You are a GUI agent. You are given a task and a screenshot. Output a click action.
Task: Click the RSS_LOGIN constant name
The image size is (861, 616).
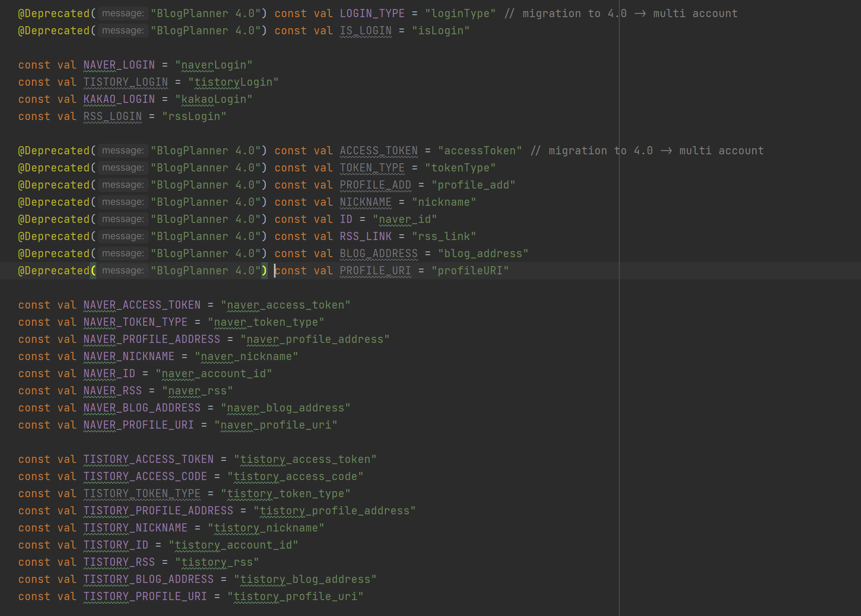pos(112,116)
